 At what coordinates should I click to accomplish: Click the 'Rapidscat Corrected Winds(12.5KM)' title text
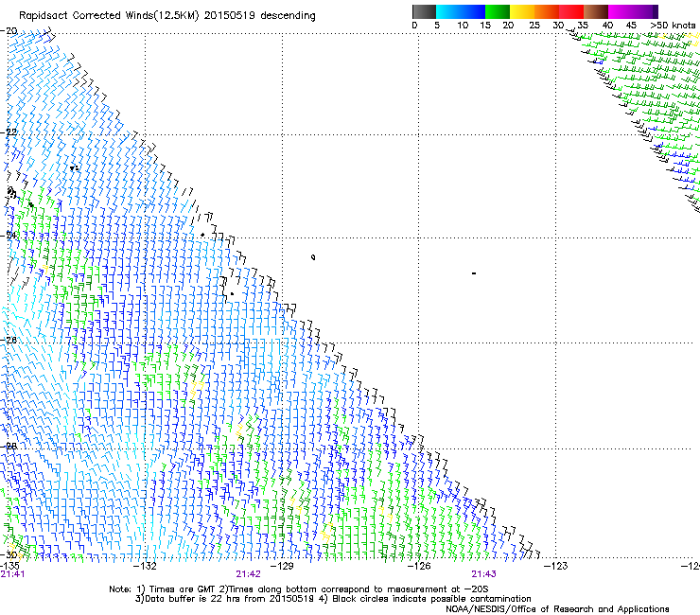pyautogui.click(x=109, y=16)
